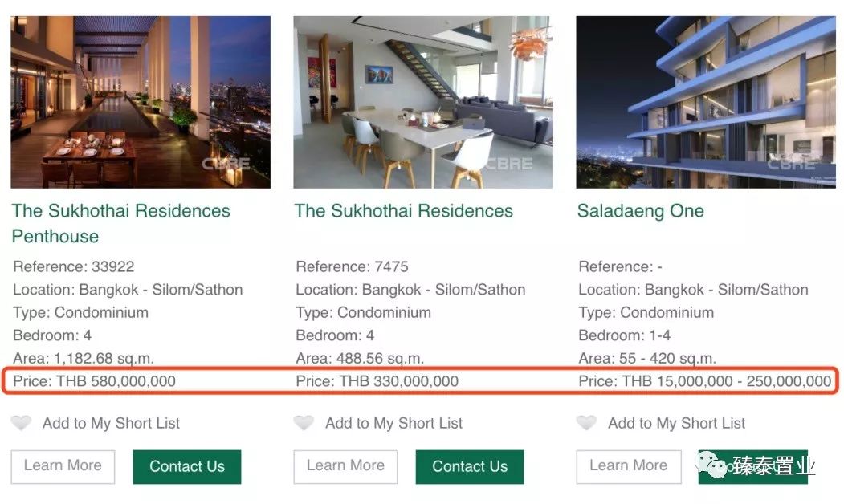Click the WeChat logo in the watermark
The height and width of the screenshot is (504, 844).
pyautogui.click(x=711, y=463)
